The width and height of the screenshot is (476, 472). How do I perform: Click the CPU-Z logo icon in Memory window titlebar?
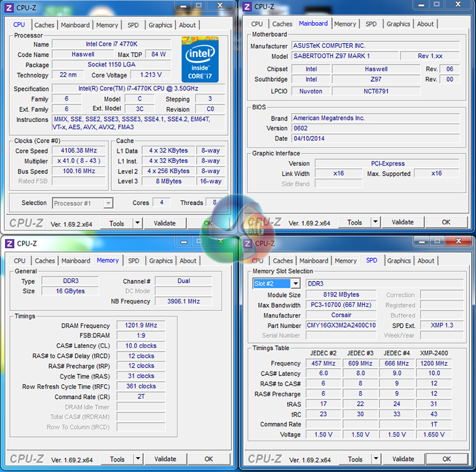tap(9, 243)
